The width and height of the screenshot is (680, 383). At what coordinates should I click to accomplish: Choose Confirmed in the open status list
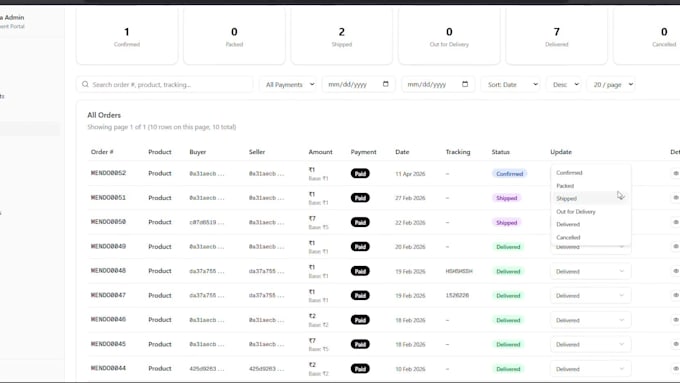[590, 173]
